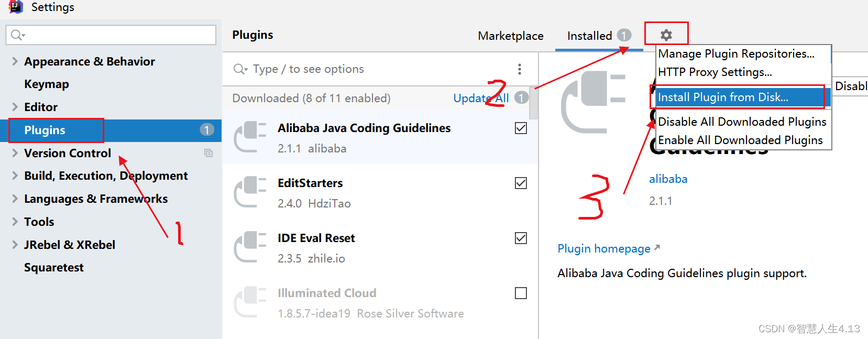Open the plugin list kebab menu
This screenshot has height=339, width=868.
pos(520,69)
